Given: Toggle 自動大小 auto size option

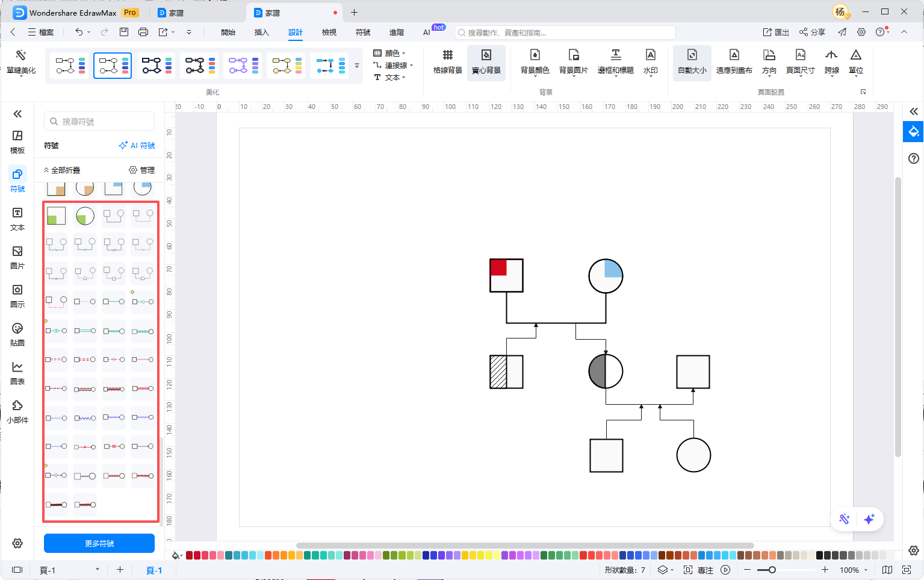Looking at the screenshot, I should coord(692,62).
